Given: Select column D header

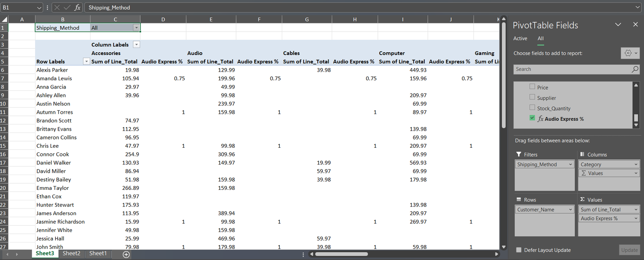Looking at the screenshot, I should coord(163,19).
